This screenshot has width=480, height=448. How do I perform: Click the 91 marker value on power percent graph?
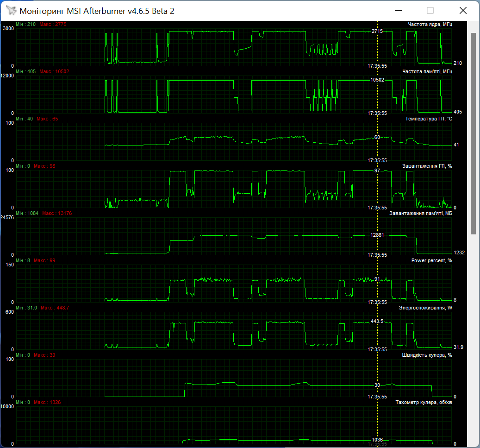377,279
